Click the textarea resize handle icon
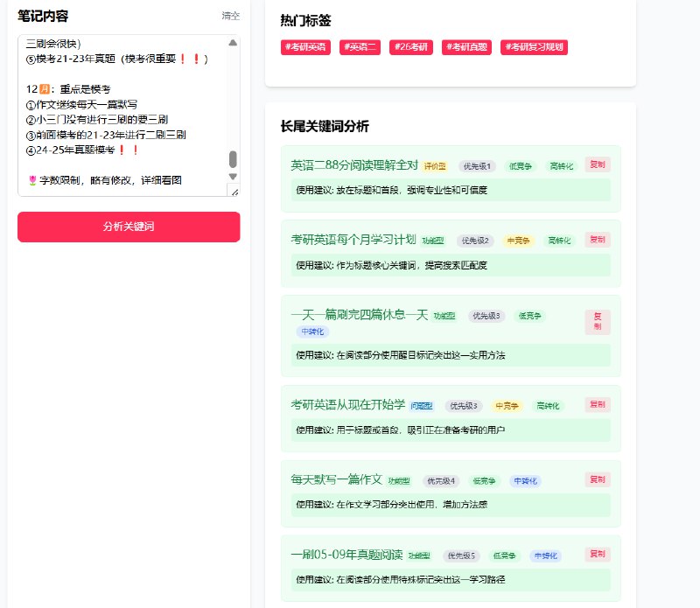Image resolution: width=700 pixels, height=608 pixels. [234, 192]
